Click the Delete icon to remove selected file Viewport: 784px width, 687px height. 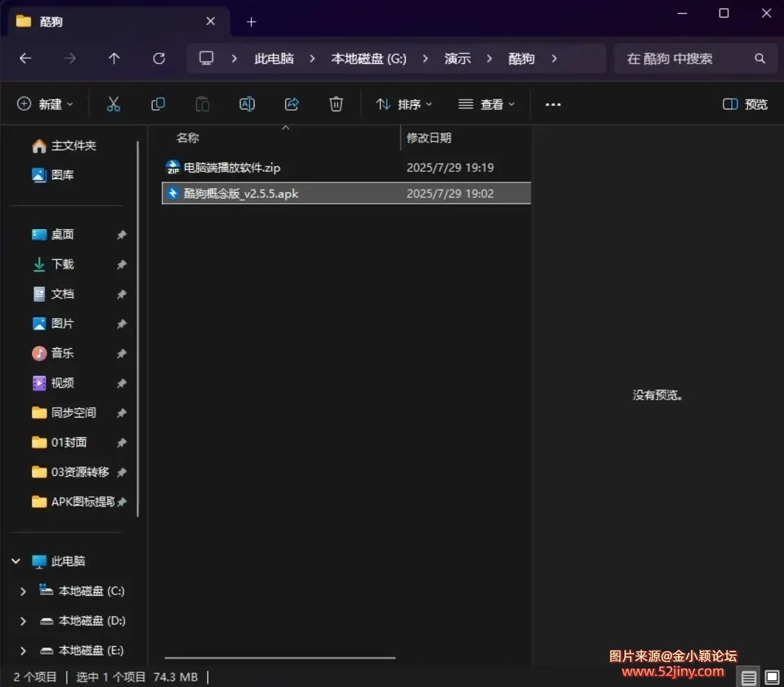tap(336, 104)
